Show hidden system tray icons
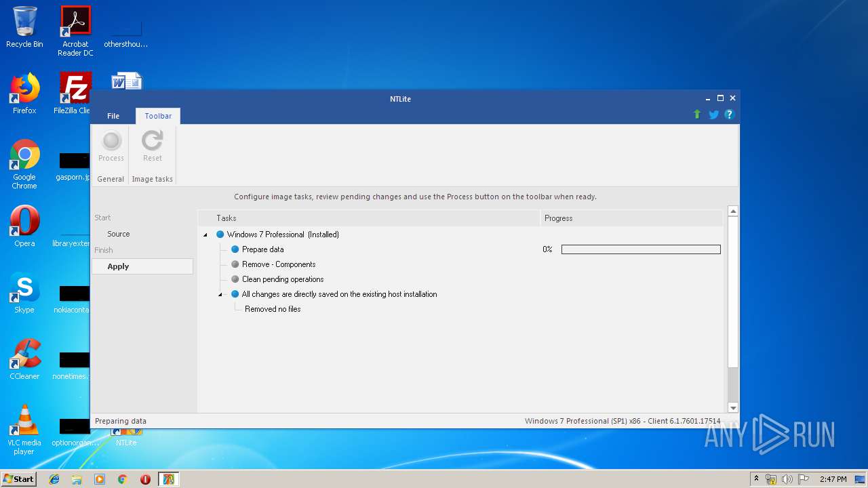 [756, 479]
